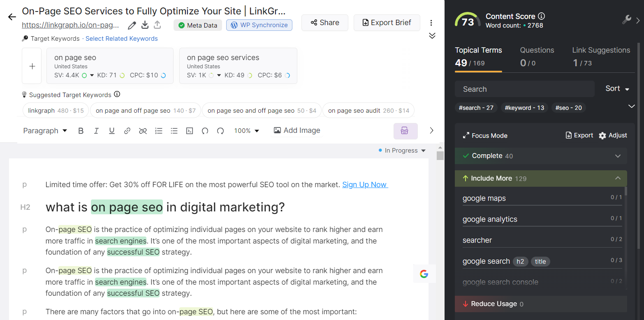Click WP Synchronize
Image resolution: width=644 pixels, height=320 pixels.
pos(259,25)
